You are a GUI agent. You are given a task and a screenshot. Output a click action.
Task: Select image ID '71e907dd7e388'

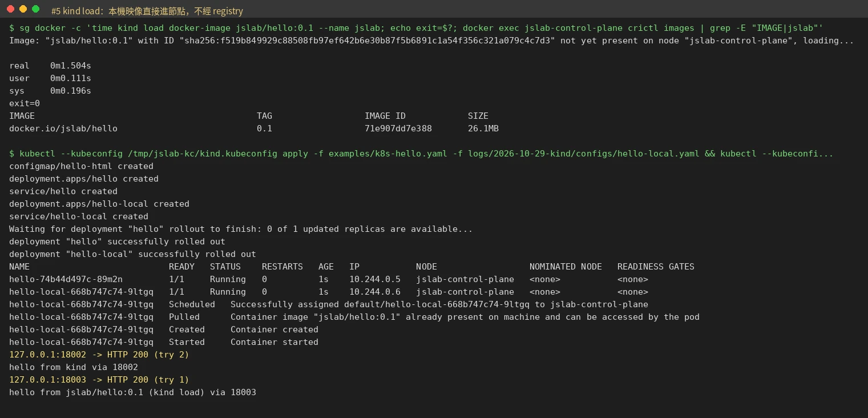(398, 128)
